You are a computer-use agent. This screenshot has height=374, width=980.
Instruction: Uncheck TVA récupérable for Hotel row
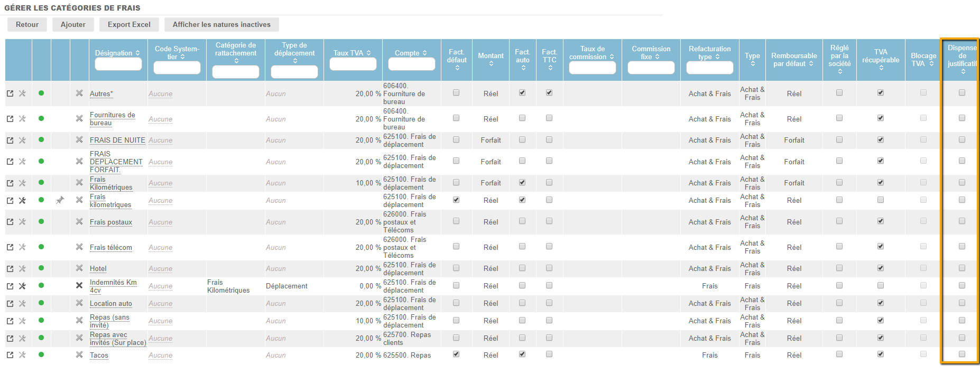click(x=880, y=268)
